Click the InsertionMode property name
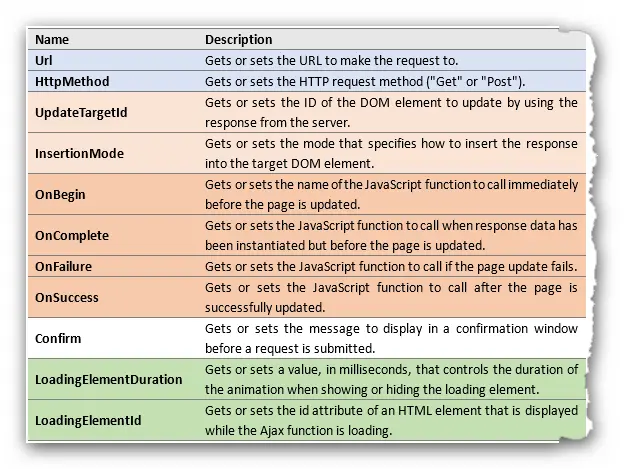Image resolution: width=625 pixels, height=469 pixels. [77, 153]
